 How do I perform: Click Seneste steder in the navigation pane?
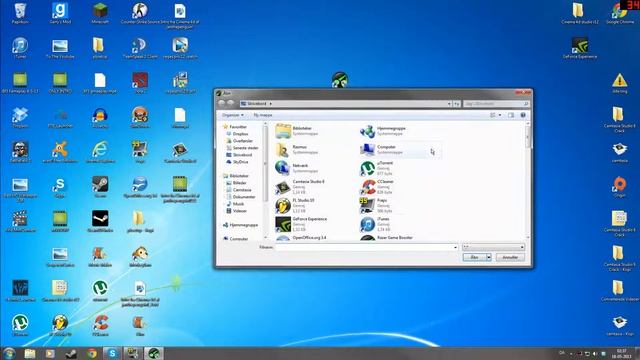coord(244,148)
